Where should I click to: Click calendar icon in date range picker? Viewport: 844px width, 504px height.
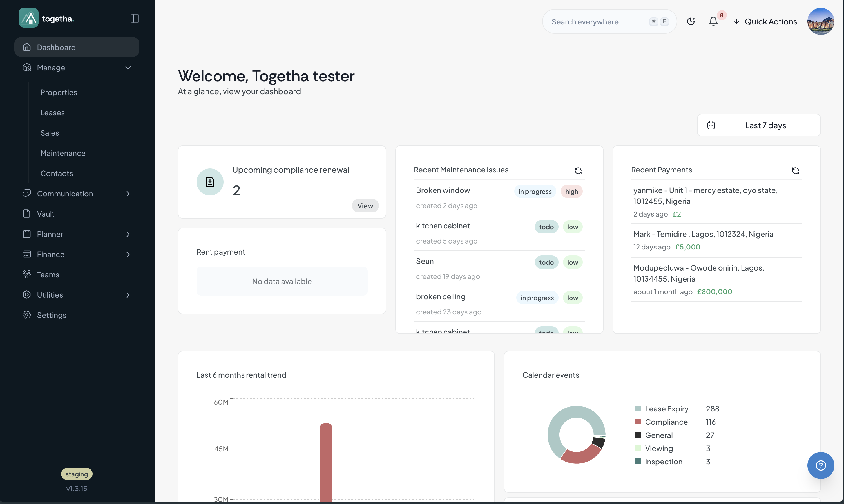(711, 125)
